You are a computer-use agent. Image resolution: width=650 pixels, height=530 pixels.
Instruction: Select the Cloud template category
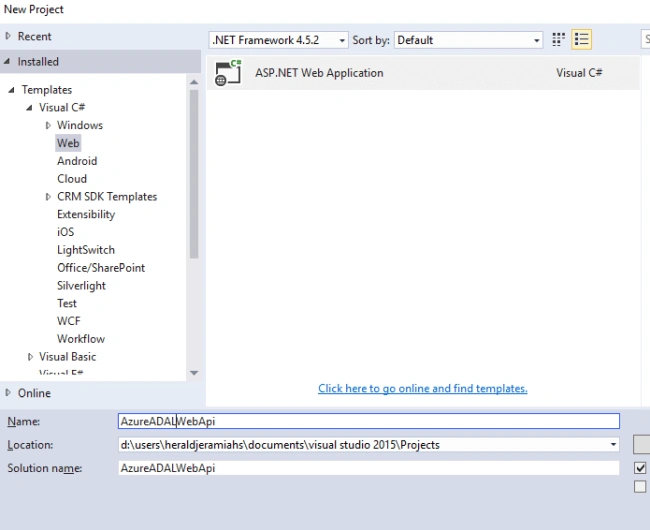(x=72, y=179)
